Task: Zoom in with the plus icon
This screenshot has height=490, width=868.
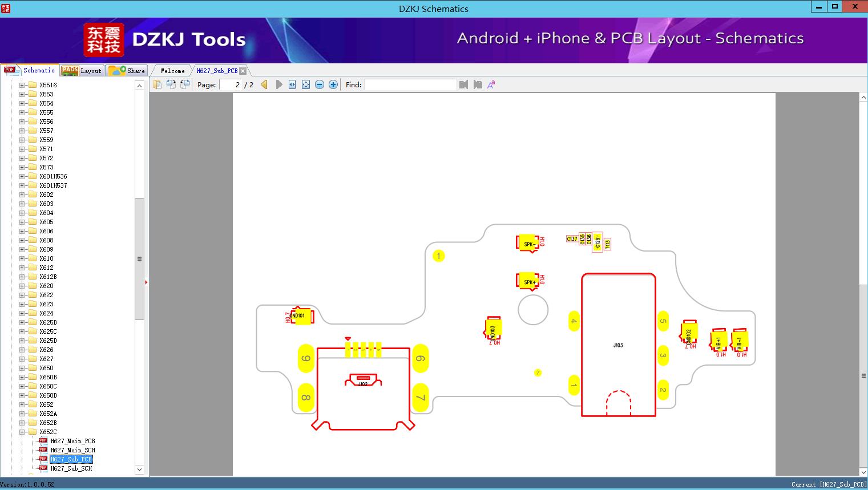Action: pos(333,84)
